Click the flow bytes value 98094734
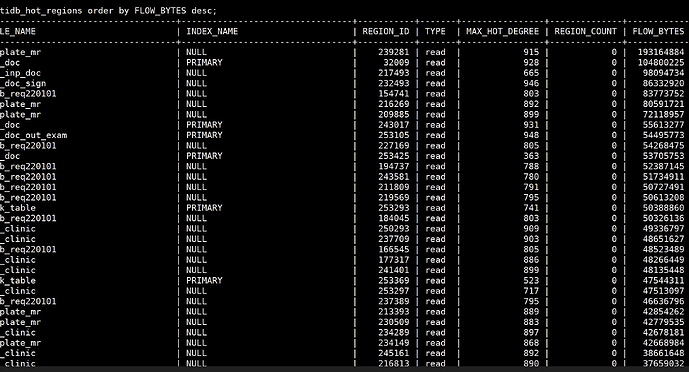The height and width of the screenshot is (372, 689). pyautogui.click(x=664, y=73)
